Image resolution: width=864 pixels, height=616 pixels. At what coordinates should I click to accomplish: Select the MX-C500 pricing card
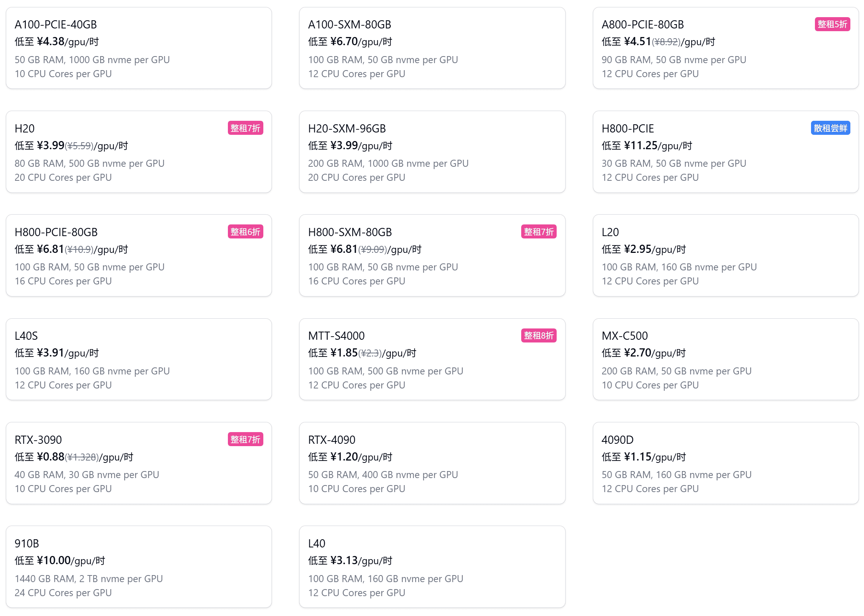(725, 359)
